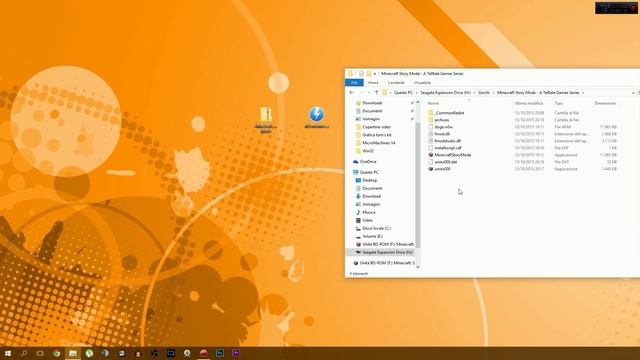Launch Photoshop from the taskbar
This screenshot has width=640, height=360.
[x=220, y=353]
